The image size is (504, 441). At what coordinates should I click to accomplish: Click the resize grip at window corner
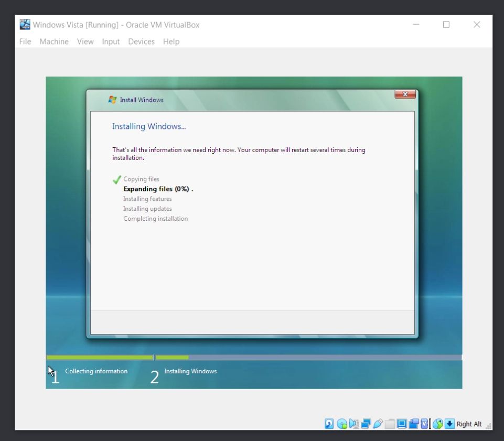[489, 426]
